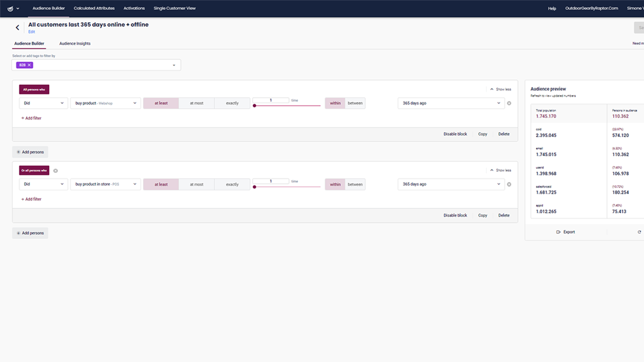This screenshot has height=362, width=644.
Task: Click the appid total 1.012.265
Action: 546,212
